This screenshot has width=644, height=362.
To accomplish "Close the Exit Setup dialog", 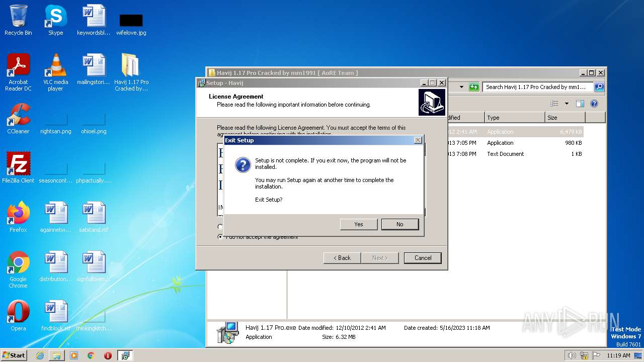I will (418, 140).
